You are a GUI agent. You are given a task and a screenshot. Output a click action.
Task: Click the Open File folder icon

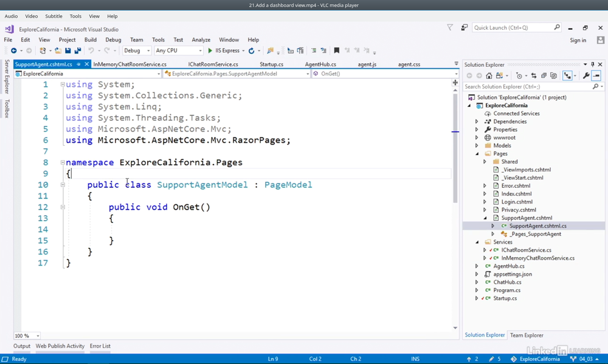58,51
